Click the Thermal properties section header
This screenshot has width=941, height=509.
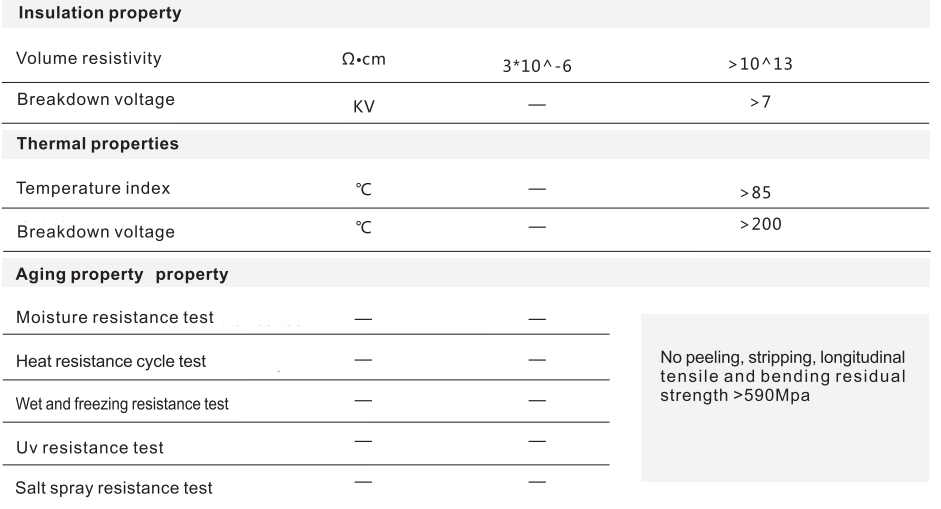pos(97,144)
